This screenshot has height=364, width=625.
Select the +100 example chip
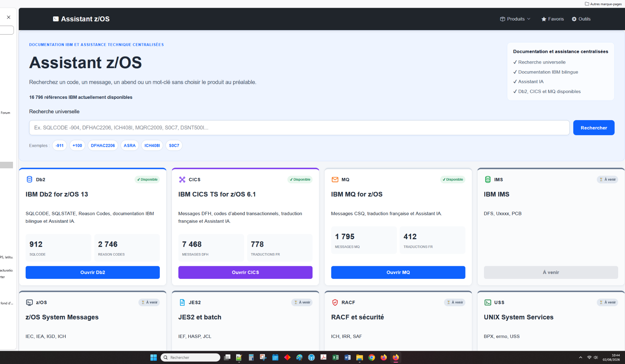(x=77, y=145)
